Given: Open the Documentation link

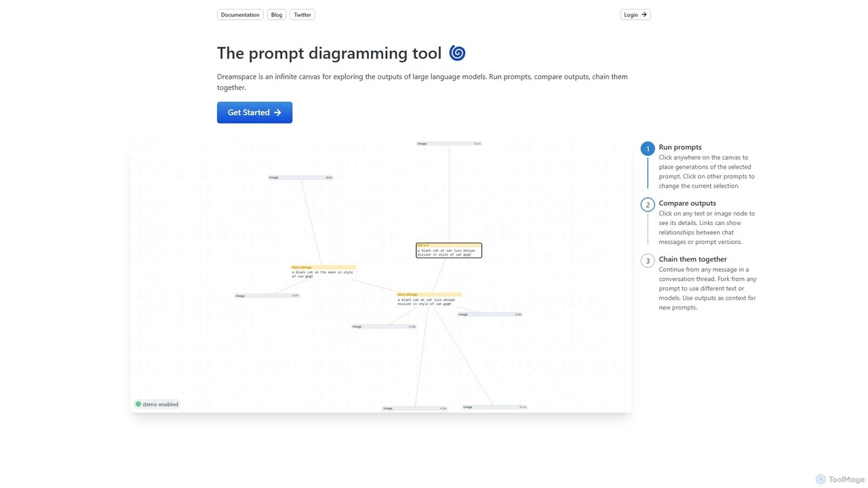Looking at the screenshot, I should 240,14.
